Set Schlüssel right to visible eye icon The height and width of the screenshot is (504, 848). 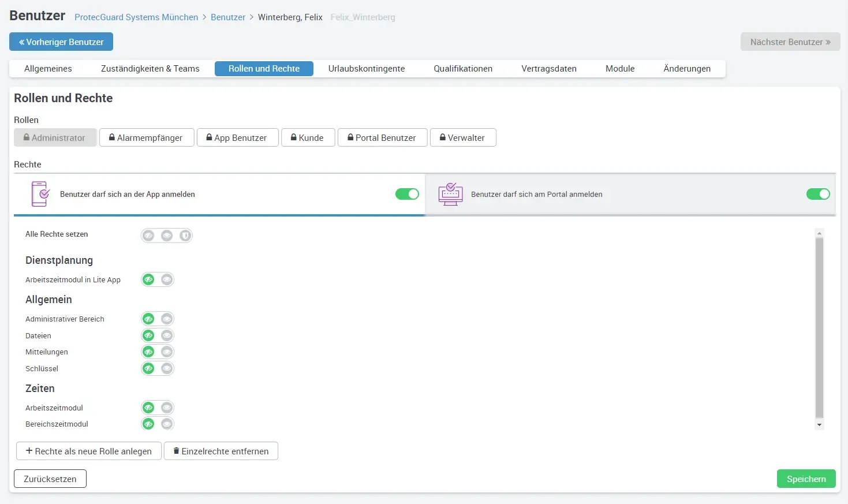click(x=167, y=368)
